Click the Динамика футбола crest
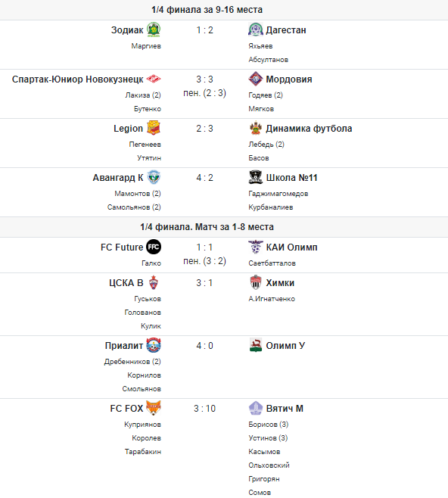 256,129
